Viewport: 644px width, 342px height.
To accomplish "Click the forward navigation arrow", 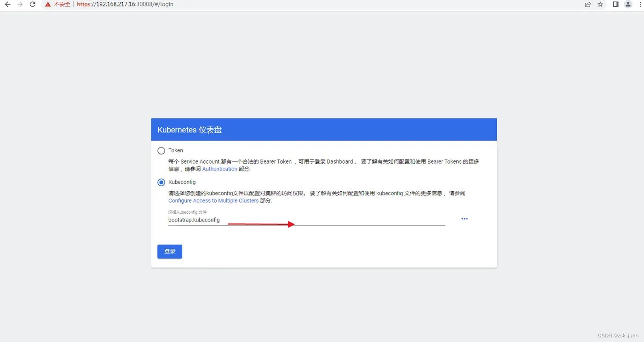I will [x=19, y=4].
